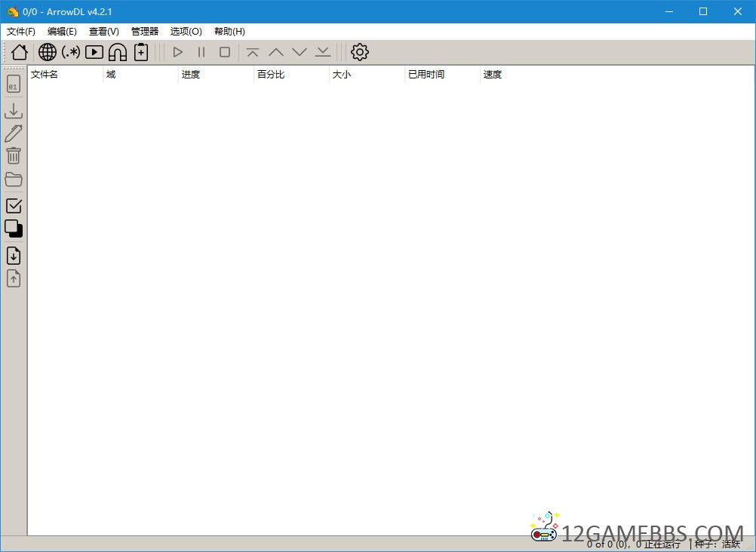The height and width of the screenshot is (552, 756).
Task: Open the settings gear icon
Action: coord(360,52)
